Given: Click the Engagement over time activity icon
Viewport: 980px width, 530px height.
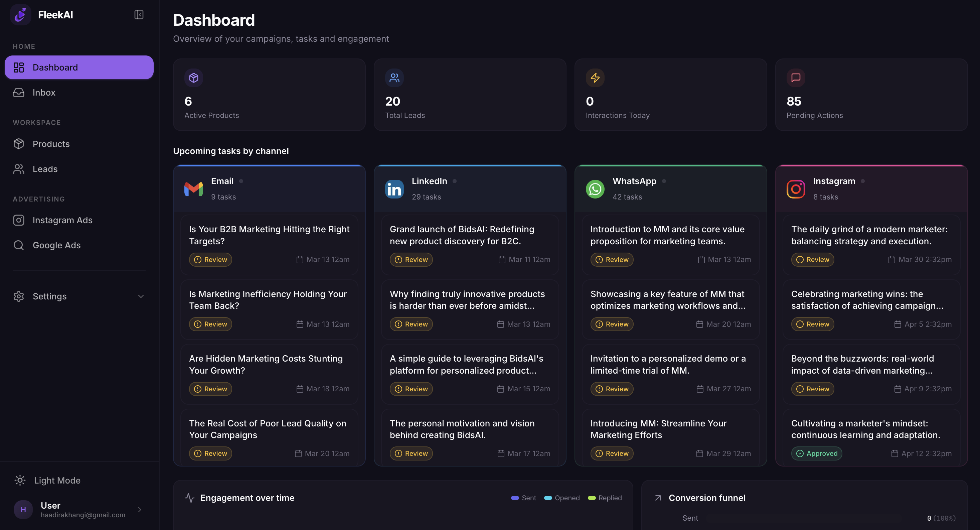Looking at the screenshot, I should click(x=189, y=498).
